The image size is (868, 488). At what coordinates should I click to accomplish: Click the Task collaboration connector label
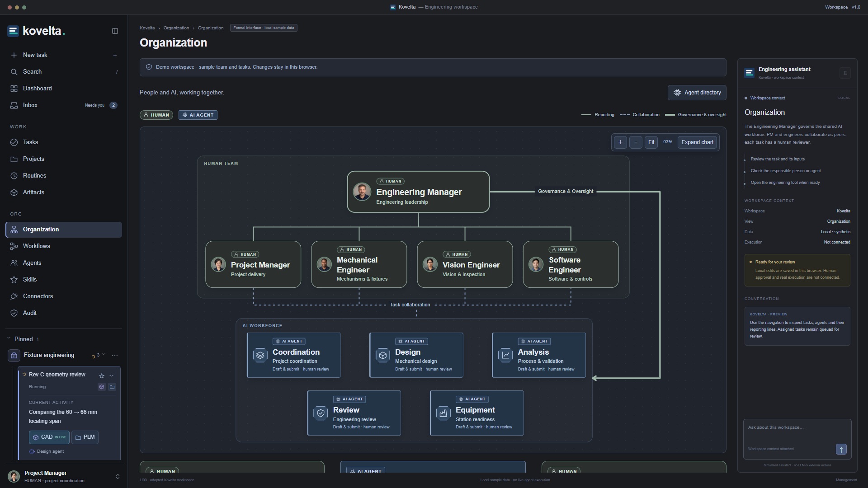point(410,305)
